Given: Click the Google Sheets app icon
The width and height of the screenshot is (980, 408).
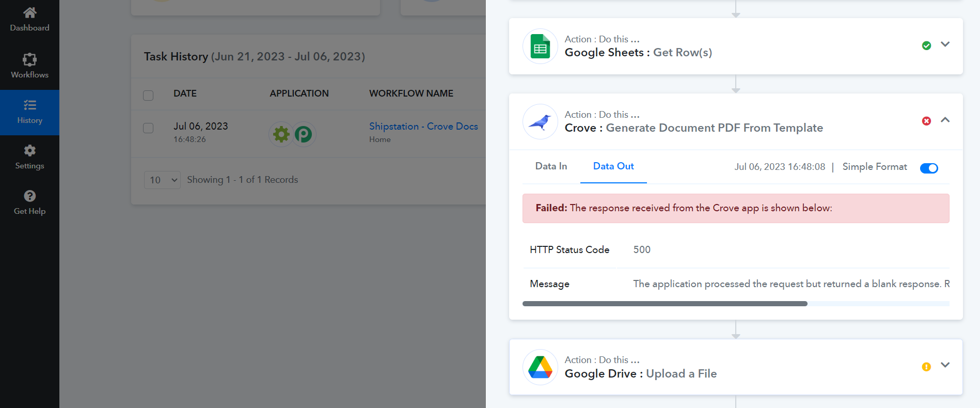Looking at the screenshot, I should pos(540,46).
